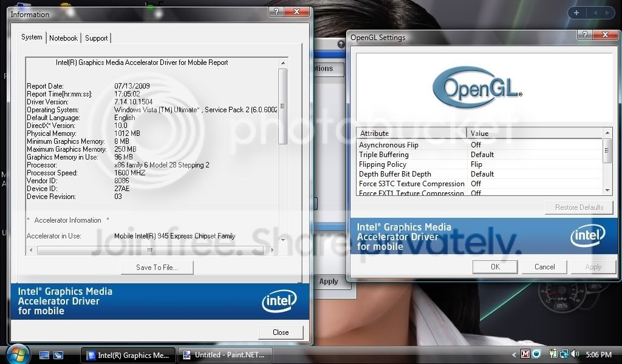The width and height of the screenshot is (622, 364).
Task: Click the up arrow of the report scrollbar
Action: pos(283,62)
